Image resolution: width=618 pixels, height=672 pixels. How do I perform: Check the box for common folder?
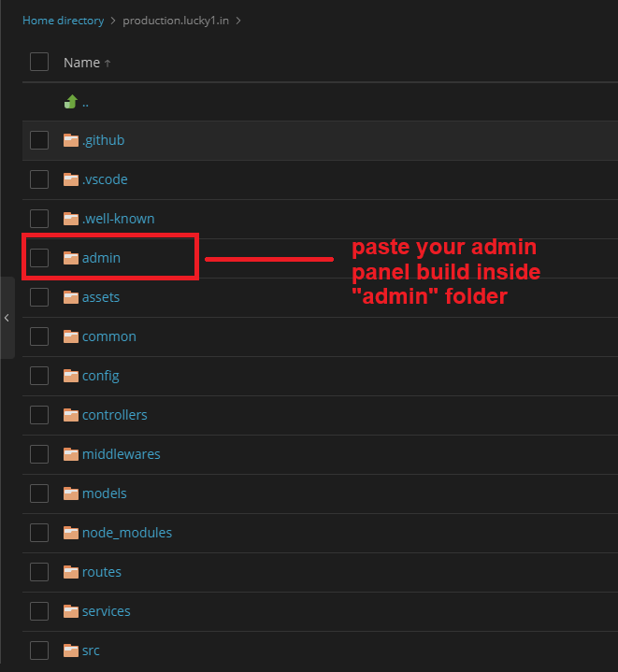[39, 336]
